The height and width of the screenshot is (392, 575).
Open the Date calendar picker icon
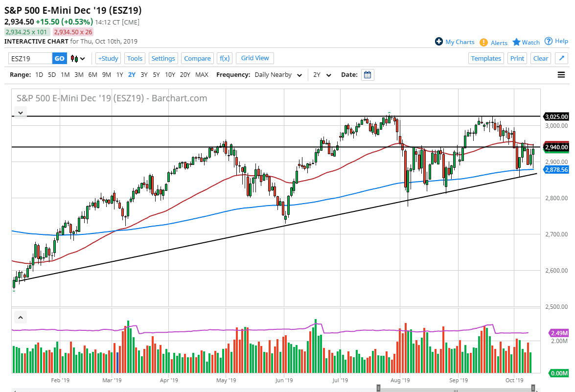(x=368, y=74)
